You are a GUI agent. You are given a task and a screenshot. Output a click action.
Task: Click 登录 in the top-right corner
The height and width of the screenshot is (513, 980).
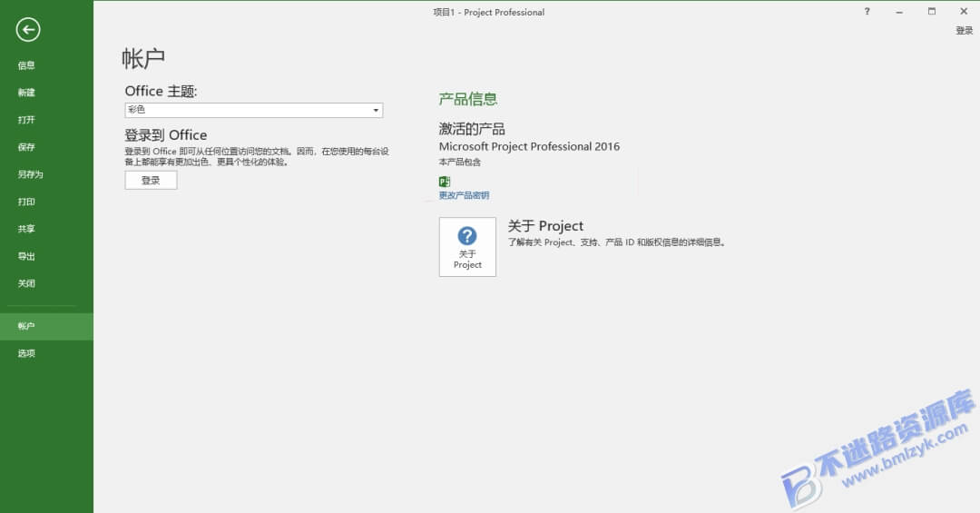964,30
